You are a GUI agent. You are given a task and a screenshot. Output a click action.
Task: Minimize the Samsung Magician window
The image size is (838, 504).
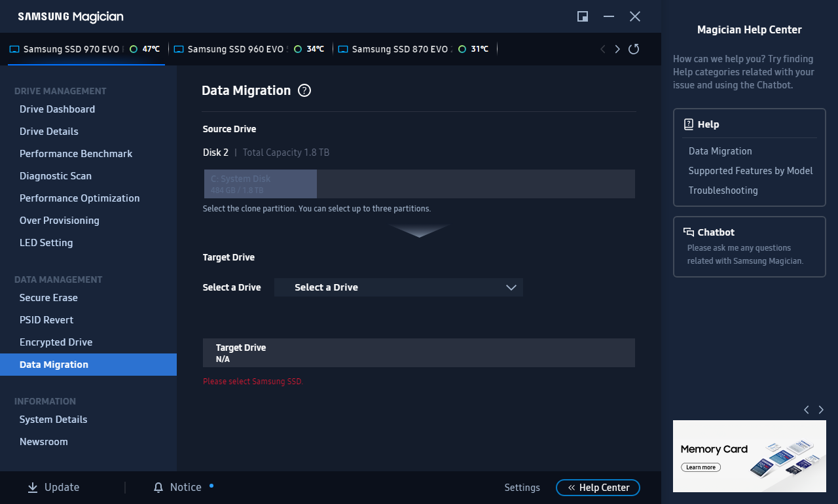[x=609, y=16]
